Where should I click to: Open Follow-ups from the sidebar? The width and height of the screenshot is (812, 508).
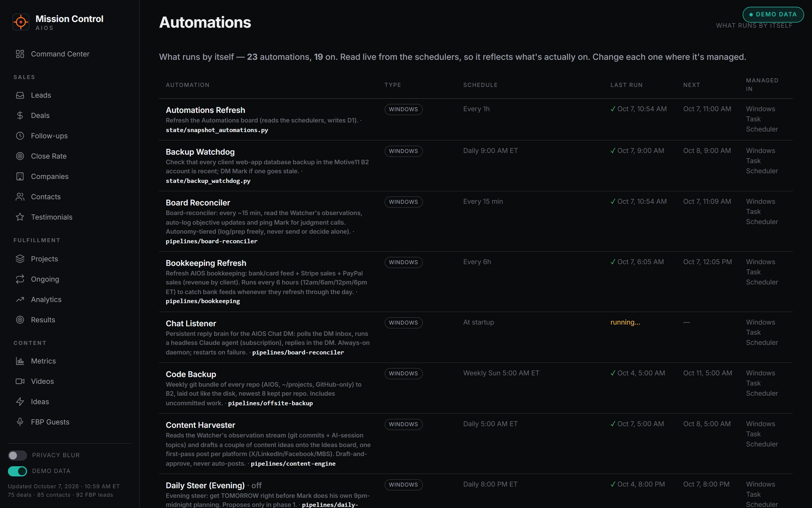coord(49,136)
